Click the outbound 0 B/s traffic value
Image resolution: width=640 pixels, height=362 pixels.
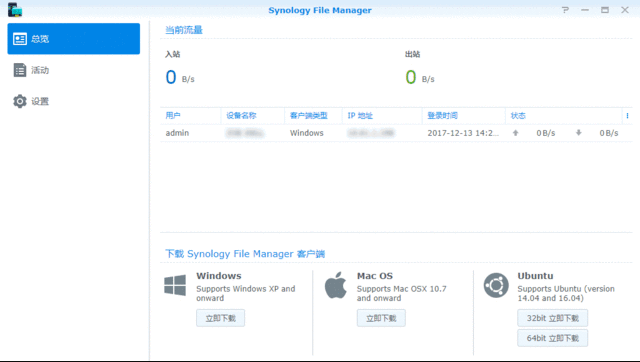tap(420, 77)
